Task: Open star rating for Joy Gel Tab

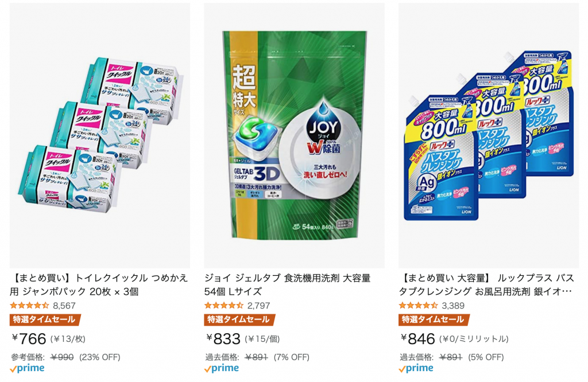Action: click(x=224, y=306)
